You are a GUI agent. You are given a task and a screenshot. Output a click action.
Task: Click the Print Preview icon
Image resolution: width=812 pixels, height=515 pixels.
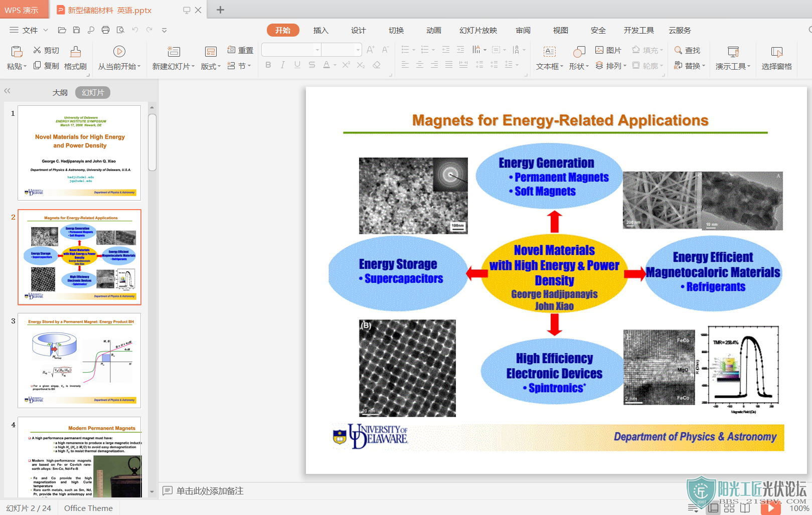(x=120, y=30)
